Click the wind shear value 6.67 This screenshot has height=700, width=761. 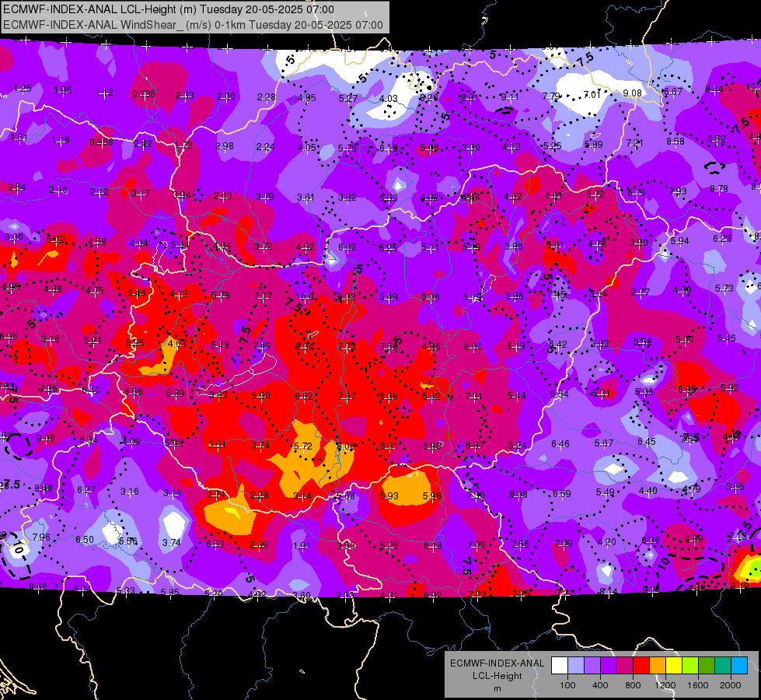[x=673, y=91]
